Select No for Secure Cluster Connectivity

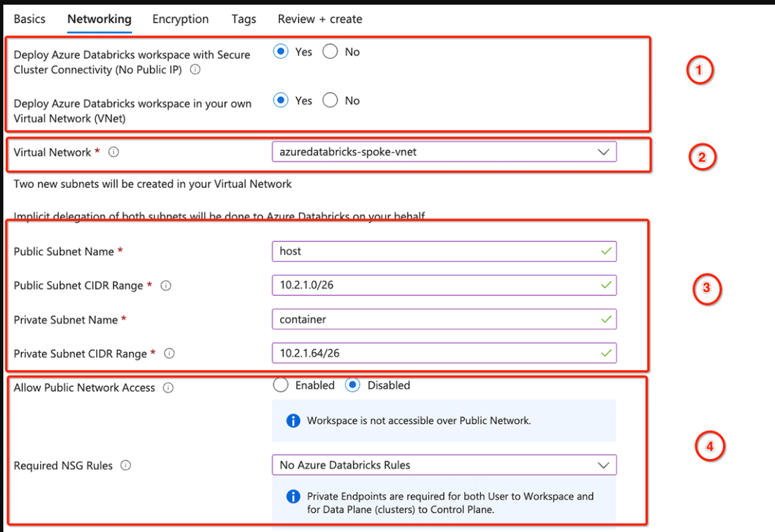[330, 51]
